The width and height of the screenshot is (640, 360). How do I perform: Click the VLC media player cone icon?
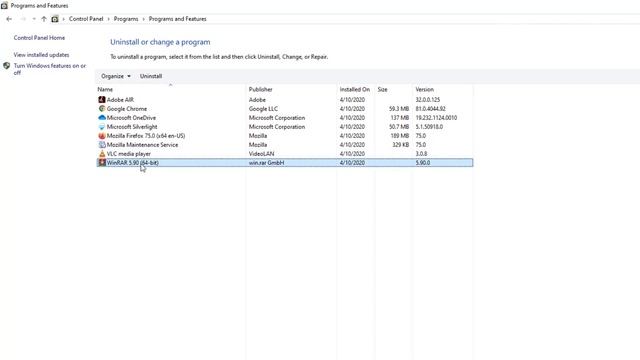point(102,153)
